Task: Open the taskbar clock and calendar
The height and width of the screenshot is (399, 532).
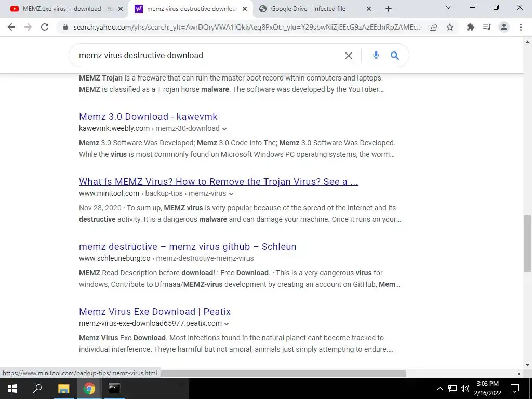Action: tap(487, 389)
